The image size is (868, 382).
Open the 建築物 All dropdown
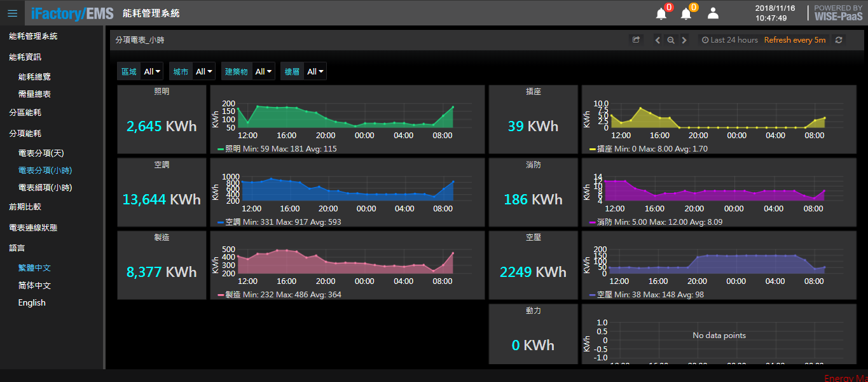(x=263, y=71)
